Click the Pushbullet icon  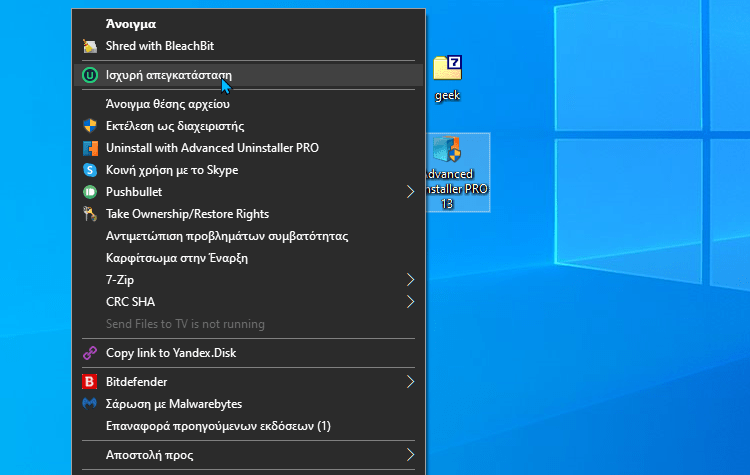[90, 192]
